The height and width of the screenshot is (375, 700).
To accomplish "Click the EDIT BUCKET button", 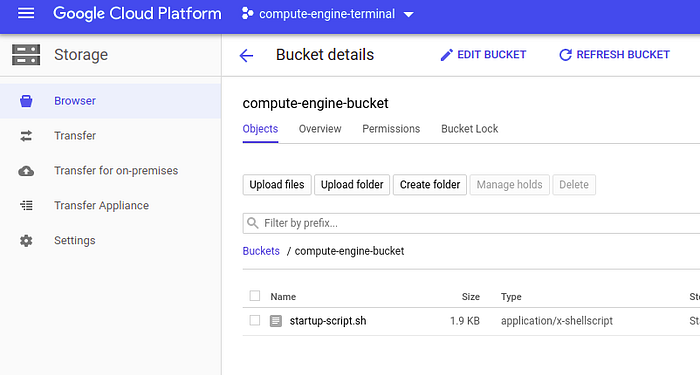I will click(483, 55).
